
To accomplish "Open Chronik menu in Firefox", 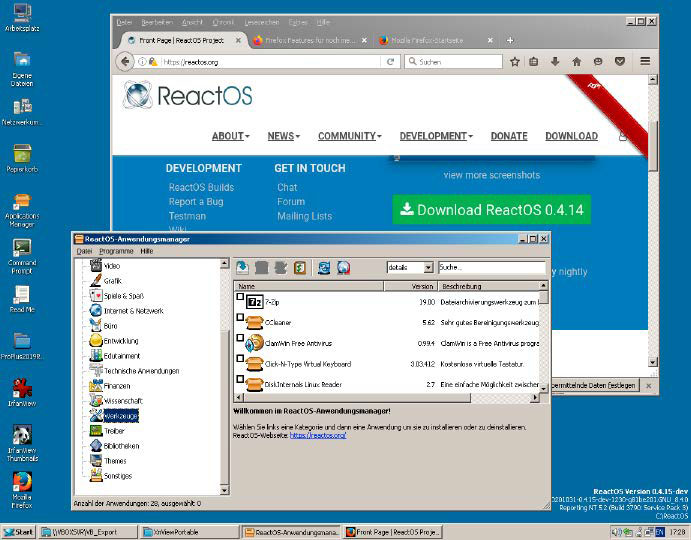I will [x=223, y=22].
